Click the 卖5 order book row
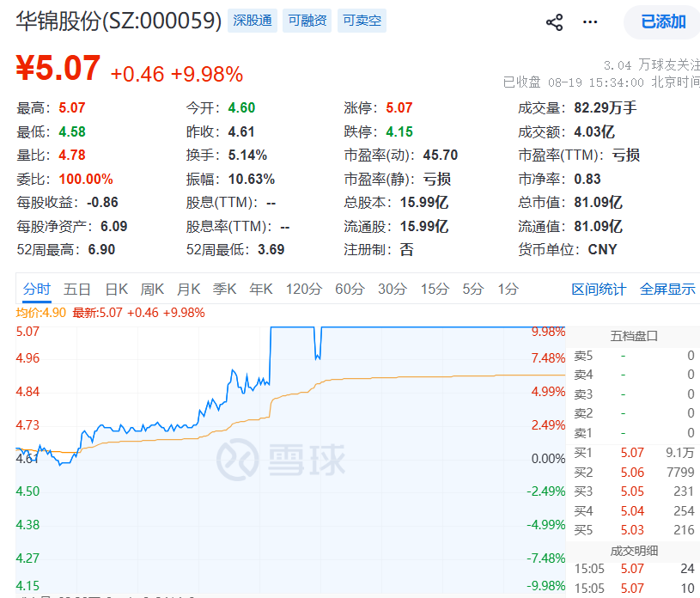This screenshot has height=598, width=700. tap(634, 356)
